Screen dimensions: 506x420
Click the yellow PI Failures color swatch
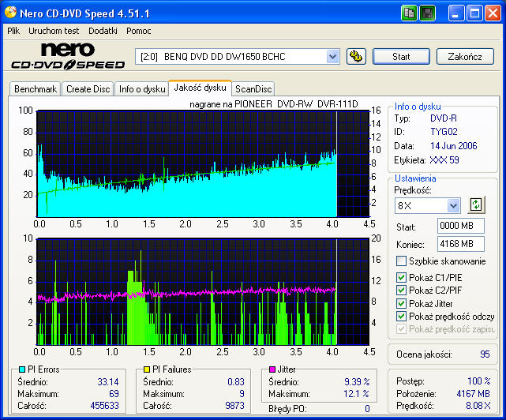click(147, 369)
